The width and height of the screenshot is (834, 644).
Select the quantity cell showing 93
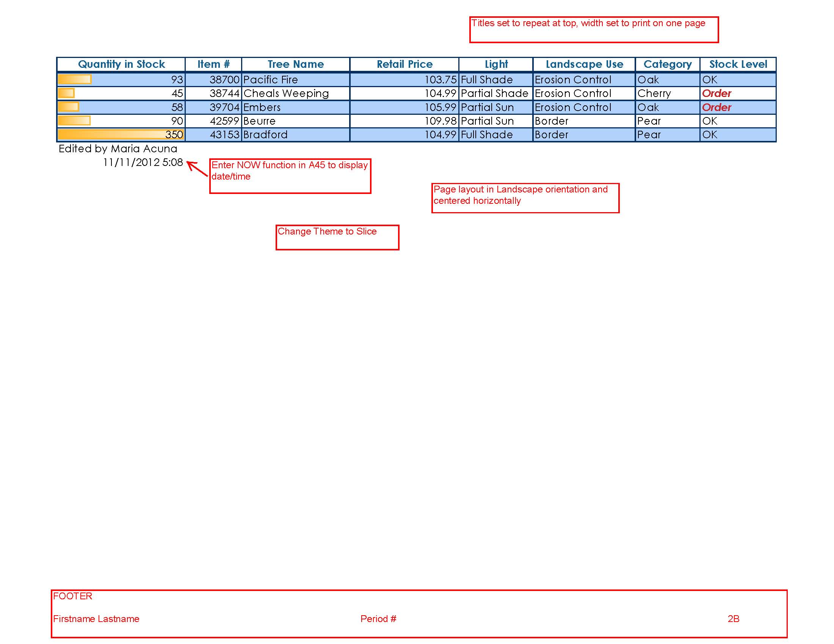click(121, 80)
